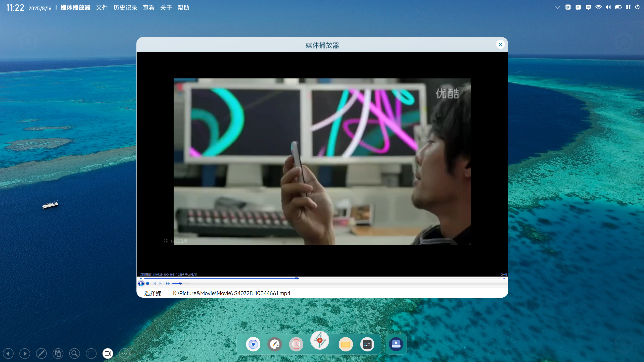Open the on-screen keyboard tool
644x362 pixels.
click(x=91, y=354)
